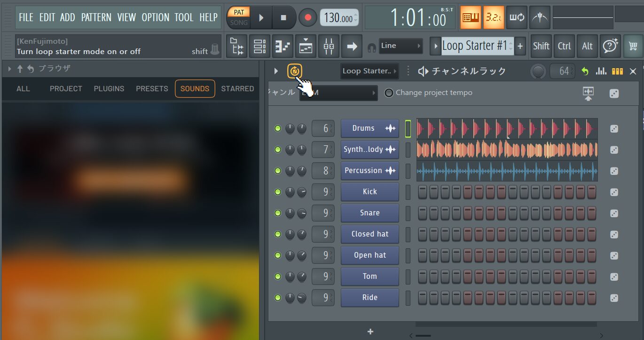Open the OPTION menu

click(155, 17)
